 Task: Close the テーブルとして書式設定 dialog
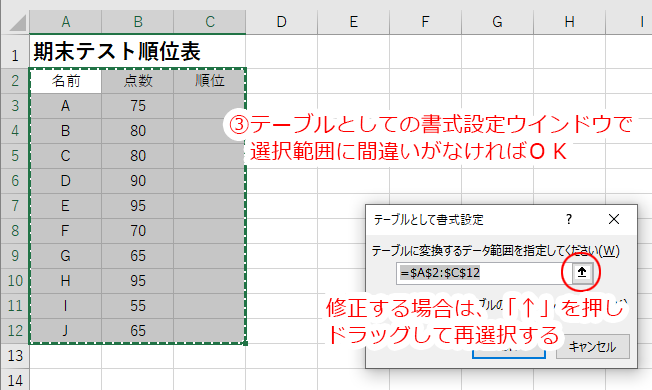(x=614, y=219)
